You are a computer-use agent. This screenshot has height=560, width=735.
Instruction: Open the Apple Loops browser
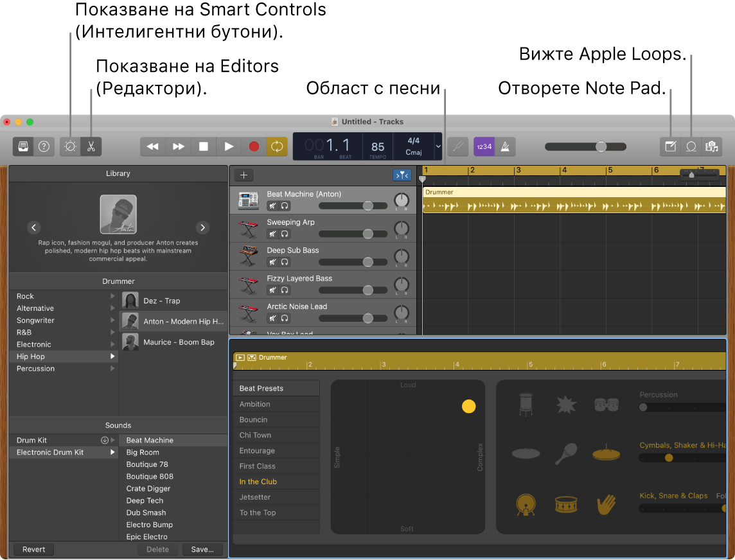[x=691, y=146]
